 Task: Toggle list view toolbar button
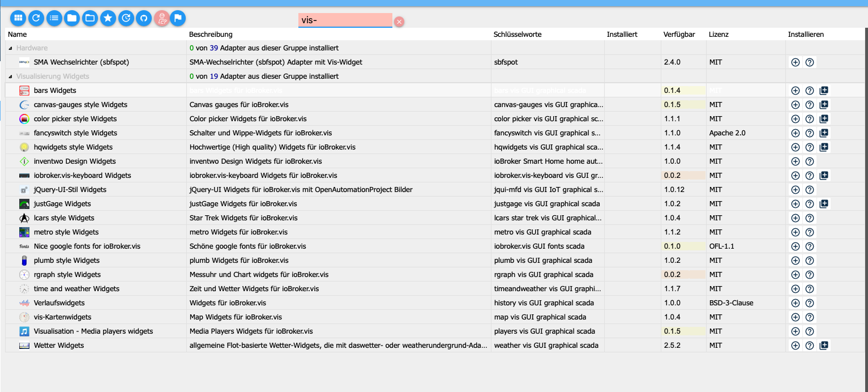[x=54, y=18]
